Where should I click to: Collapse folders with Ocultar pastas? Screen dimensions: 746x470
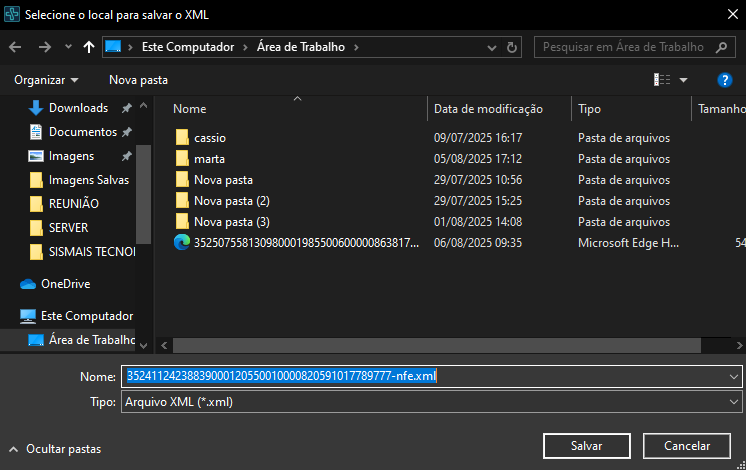(x=55, y=449)
